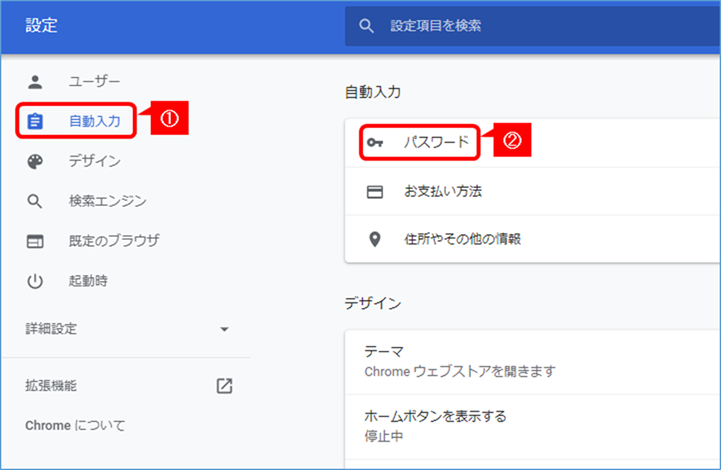Screen dimensions: 721x470
Task: Open the ユーザー section in sidebar
Action: coord(94,82)
